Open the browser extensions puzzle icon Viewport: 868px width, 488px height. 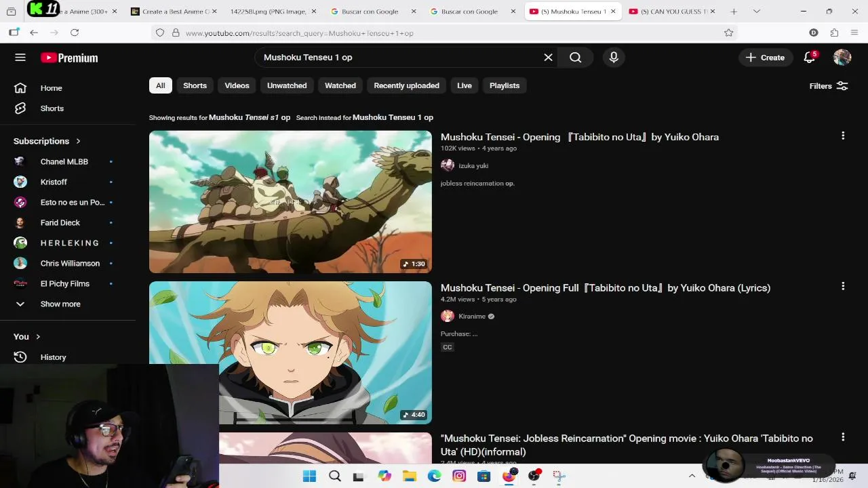pyautogui.click(x=834, y=33)
